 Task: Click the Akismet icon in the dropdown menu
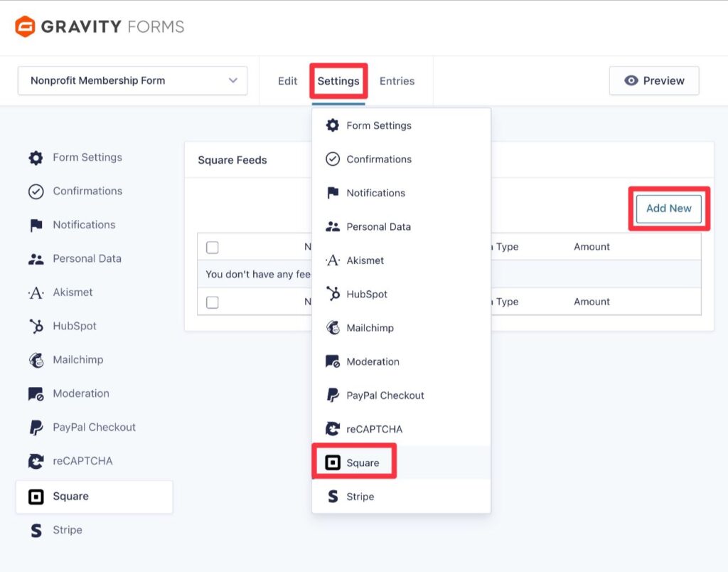(333, 260)
